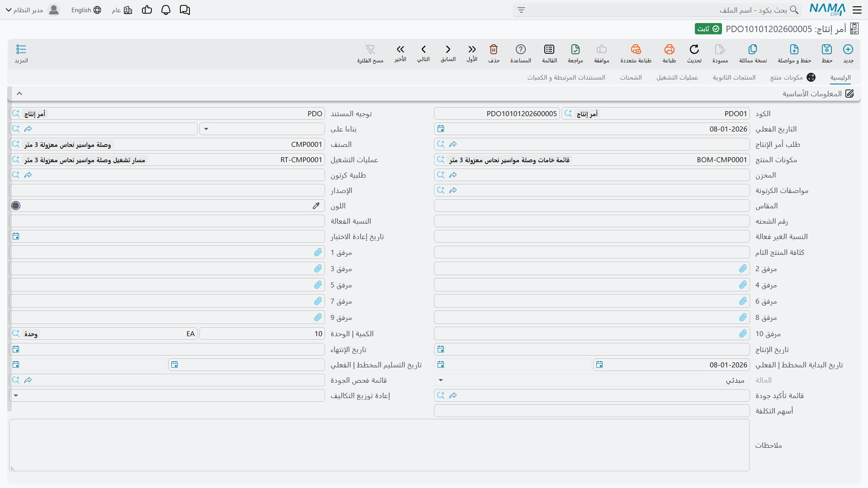Open إعادة توزيع التكاليف dropdown
Viewport: 868px width, 488px height.
16,396
